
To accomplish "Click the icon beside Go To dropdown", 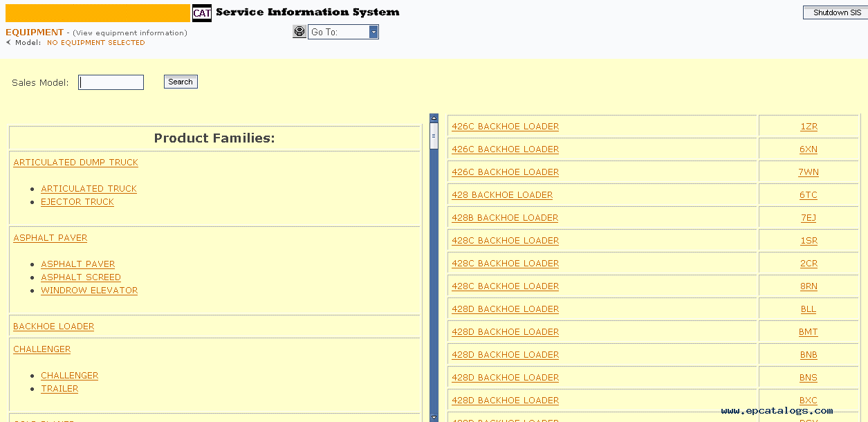I will pyautogui.click(x=299, y=32).
